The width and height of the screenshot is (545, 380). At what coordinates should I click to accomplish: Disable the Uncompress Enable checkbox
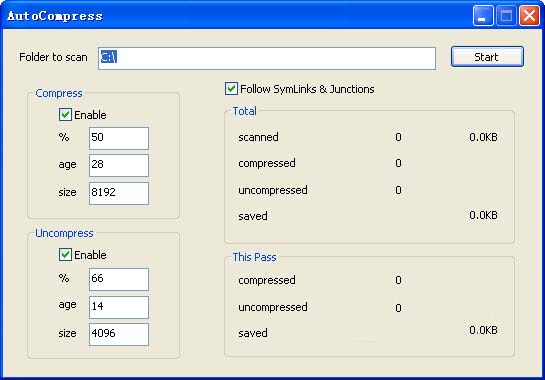65,254
